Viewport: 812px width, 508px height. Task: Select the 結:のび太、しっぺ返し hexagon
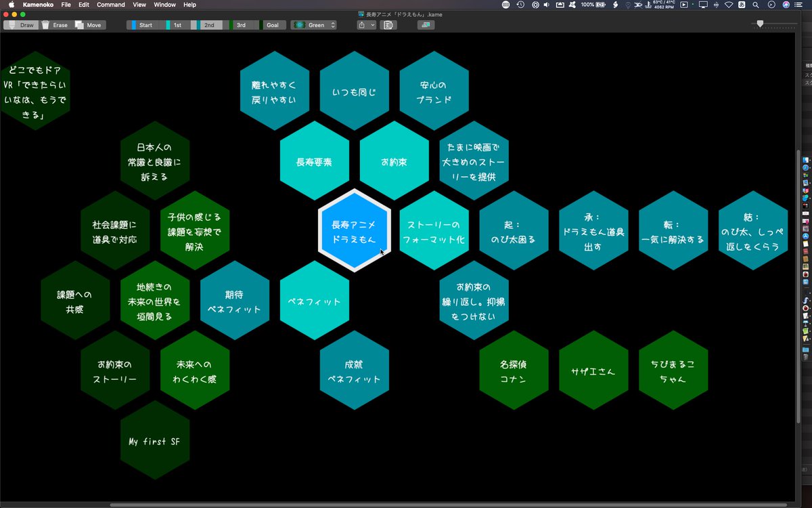coord(753,231)
